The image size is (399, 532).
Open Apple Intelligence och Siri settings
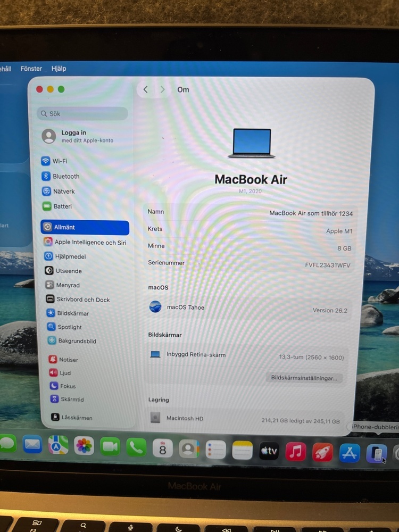pos(85,242)
